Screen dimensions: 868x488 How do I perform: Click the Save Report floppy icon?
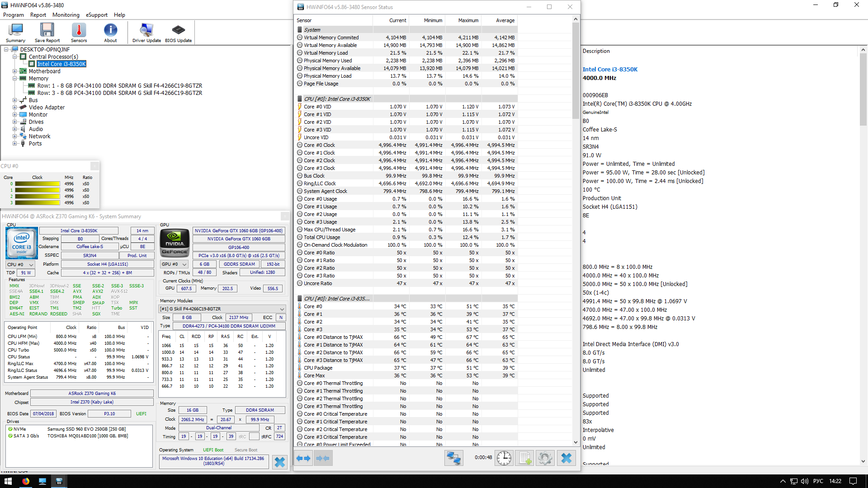[47, 33]
